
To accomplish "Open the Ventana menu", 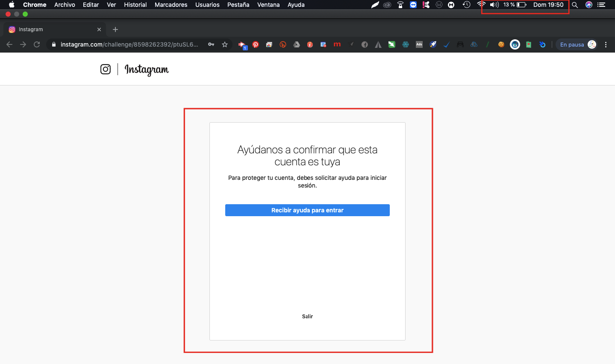I will pyautogui.click(x=268, y=5).
